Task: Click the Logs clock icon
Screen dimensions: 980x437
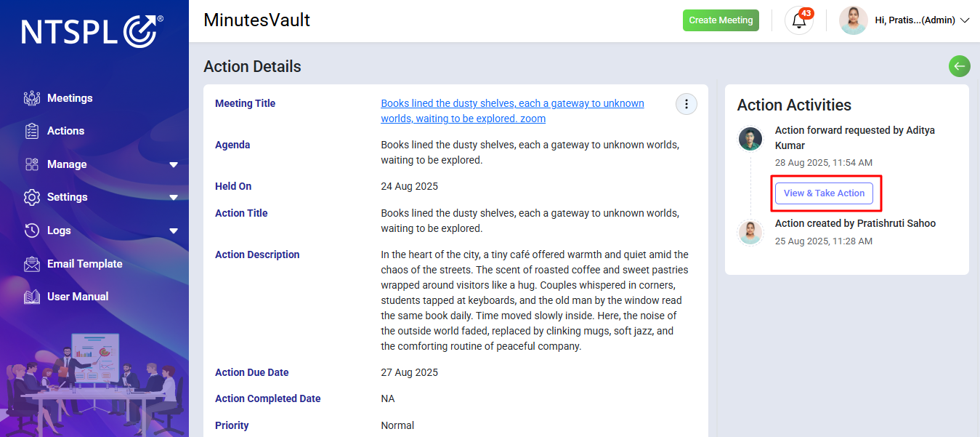Action: pyautogui.click(x=32, y=230)
